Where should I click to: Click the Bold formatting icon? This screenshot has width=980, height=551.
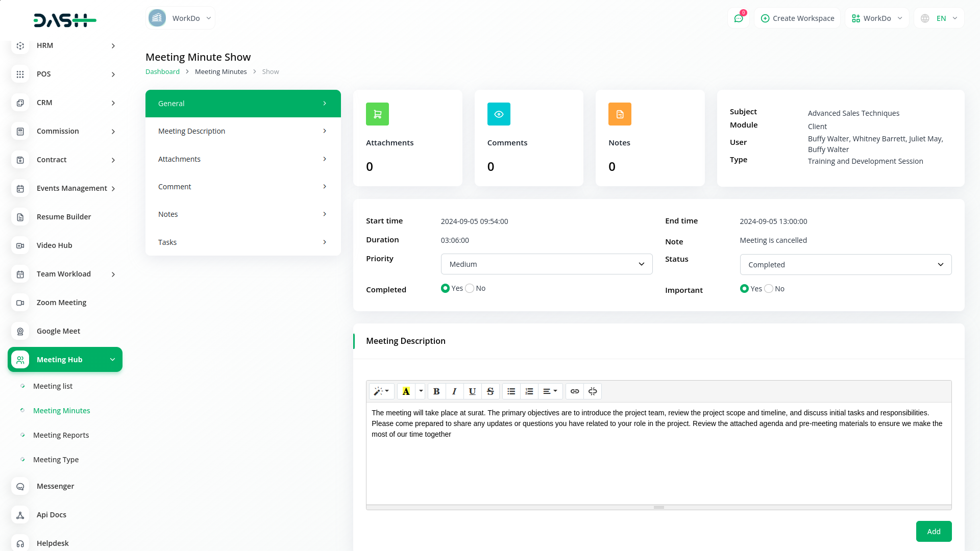coord(436,391)
